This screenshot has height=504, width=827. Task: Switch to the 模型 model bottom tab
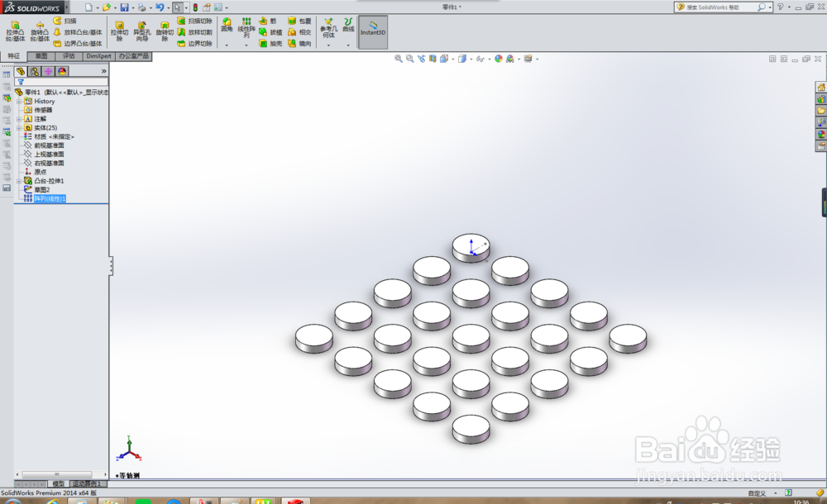pyautogui.click(x=58, y=483)
